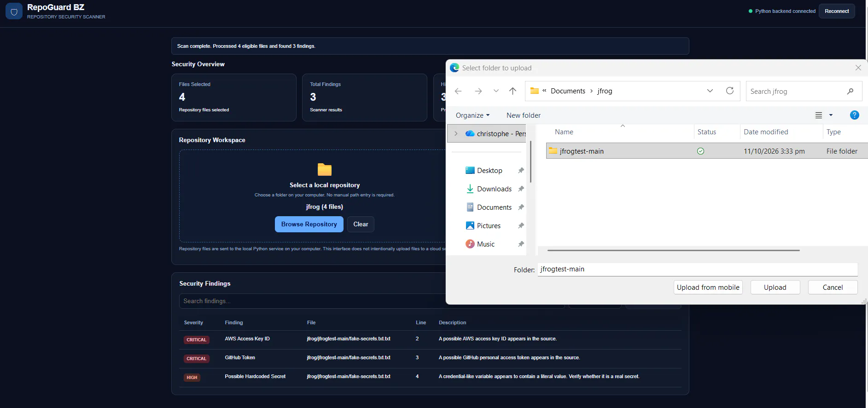
Task: Click the RepoGuard shield logo icon
Action: (x=14, y=11)
